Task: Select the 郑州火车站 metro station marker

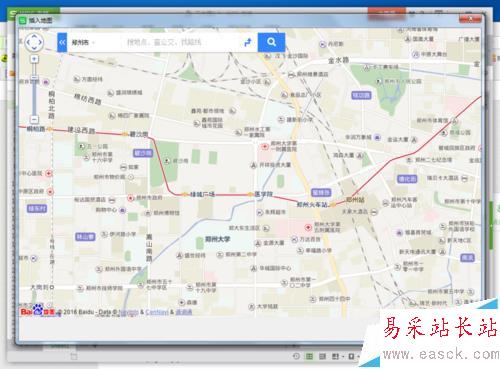Action: (x=332, y=205)
